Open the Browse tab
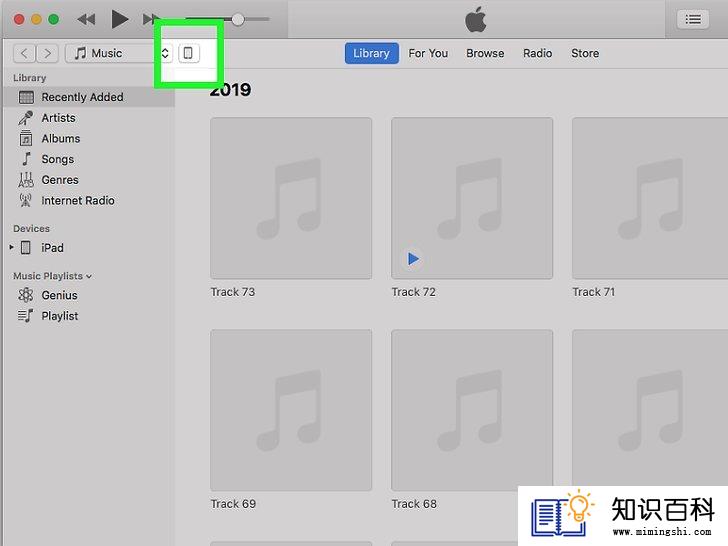Viewport: 728px width, 546px height. click(x=485, y=53)
